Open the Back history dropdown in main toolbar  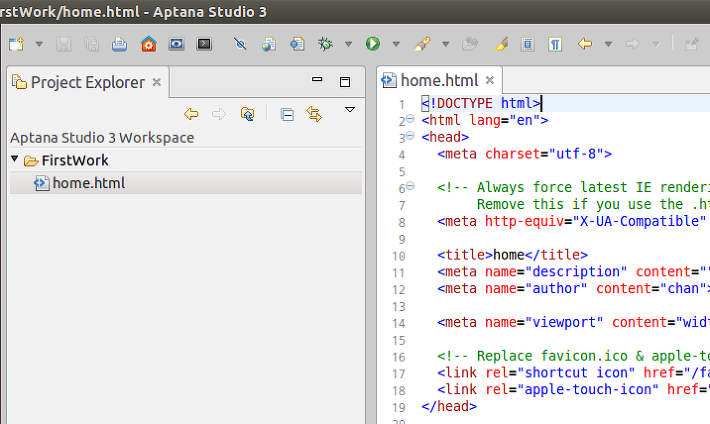coord(609,44)
